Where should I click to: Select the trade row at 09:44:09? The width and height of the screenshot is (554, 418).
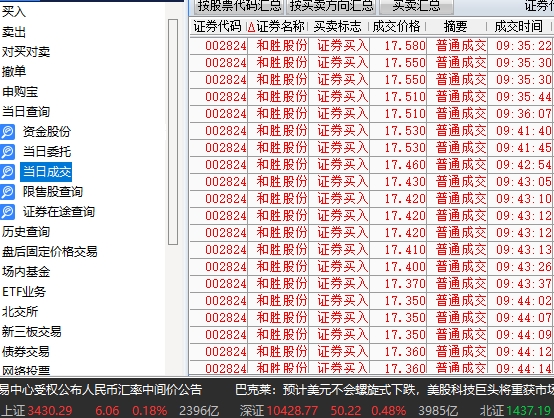click(372, 335)
